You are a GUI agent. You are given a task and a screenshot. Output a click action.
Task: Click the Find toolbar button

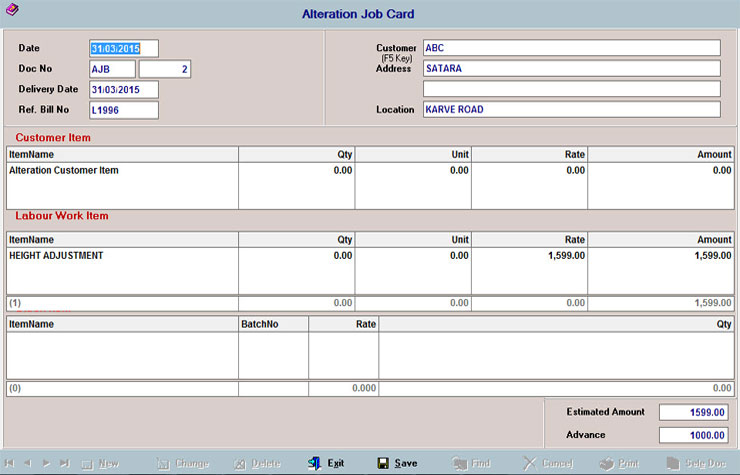(x=471, y=463)
